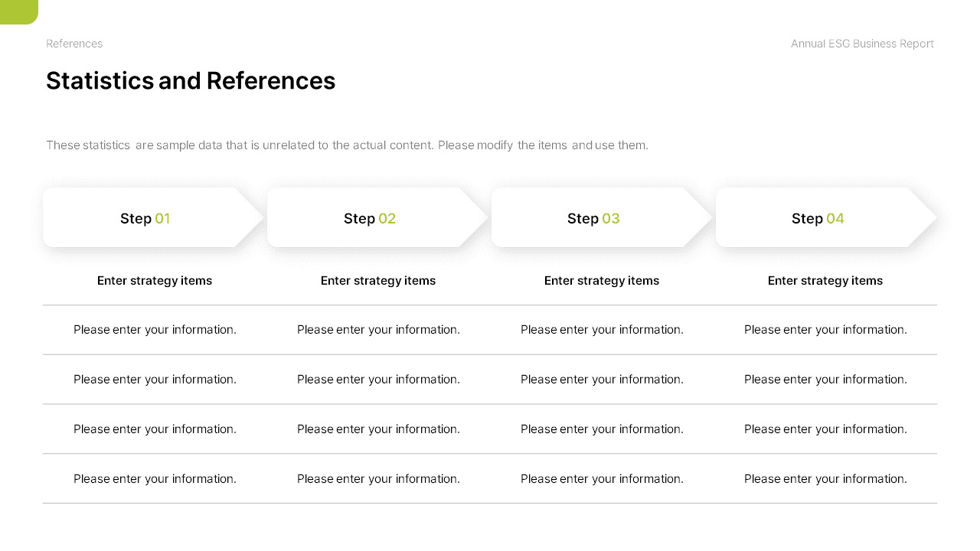Click the Step 04 arrow shape
The width and height of the screenshot is (980, 551).
(826, 217)
